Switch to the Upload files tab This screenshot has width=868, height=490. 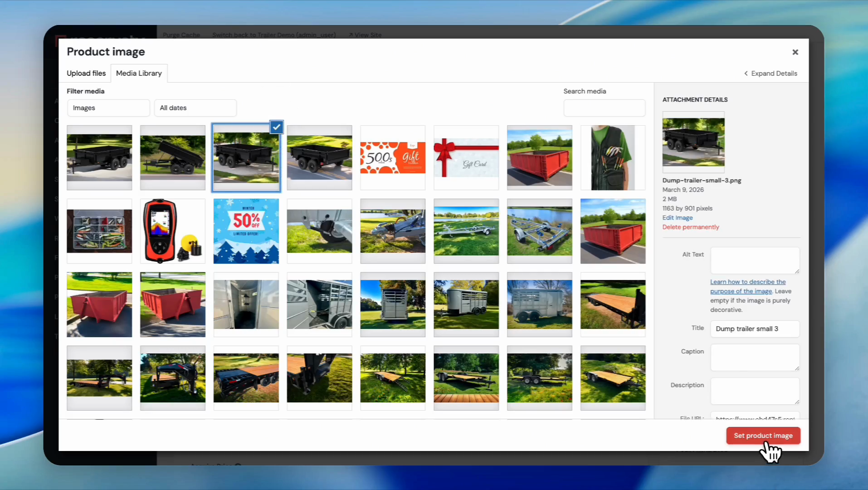[86, 73]
